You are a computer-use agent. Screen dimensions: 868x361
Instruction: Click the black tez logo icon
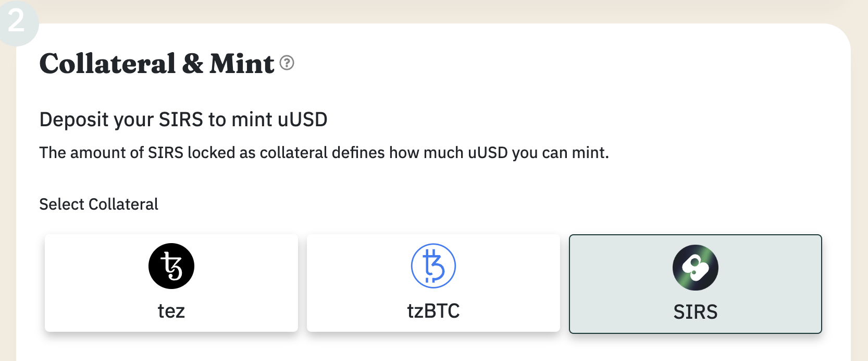click(x=171, y=266)
